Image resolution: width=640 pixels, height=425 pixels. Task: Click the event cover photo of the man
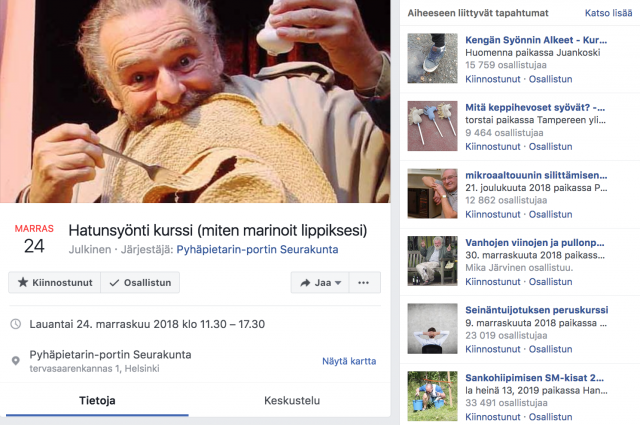point(195,100)
